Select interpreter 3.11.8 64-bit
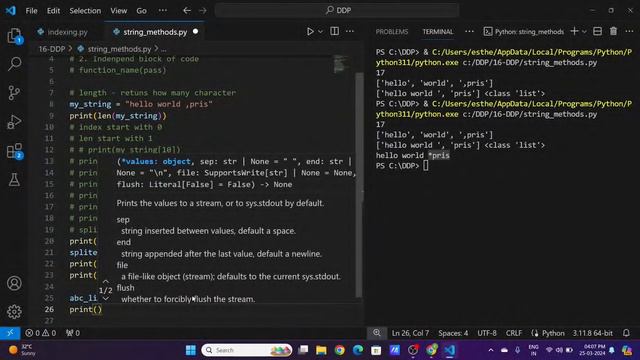Image resolution: width=640 pixels, height=360 pixels. pos(592,333)
